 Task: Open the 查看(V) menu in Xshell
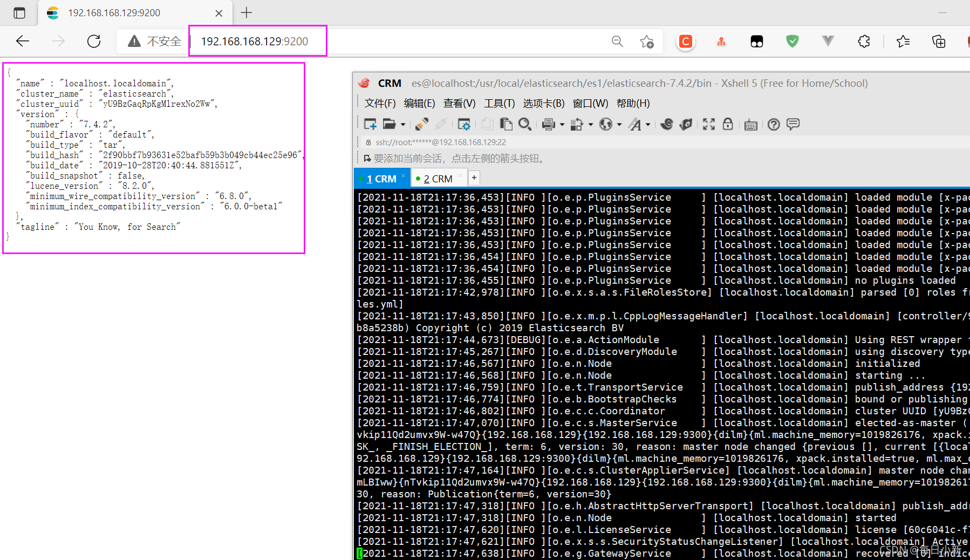459,103
